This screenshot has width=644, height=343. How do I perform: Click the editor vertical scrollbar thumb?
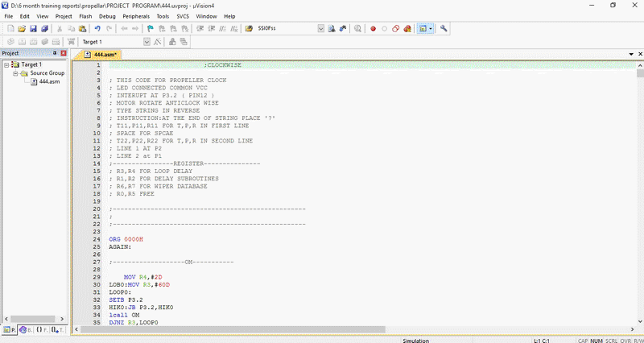click(640, 73)
